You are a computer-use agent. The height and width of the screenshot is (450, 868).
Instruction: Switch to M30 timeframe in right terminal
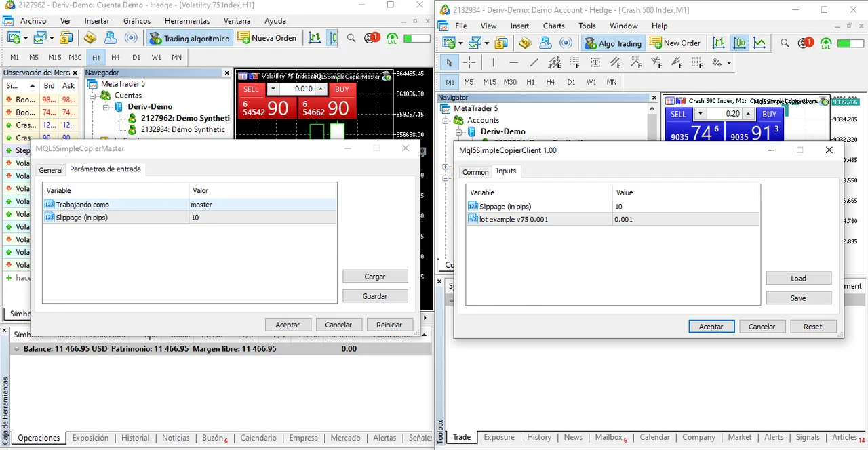point(510,82)
